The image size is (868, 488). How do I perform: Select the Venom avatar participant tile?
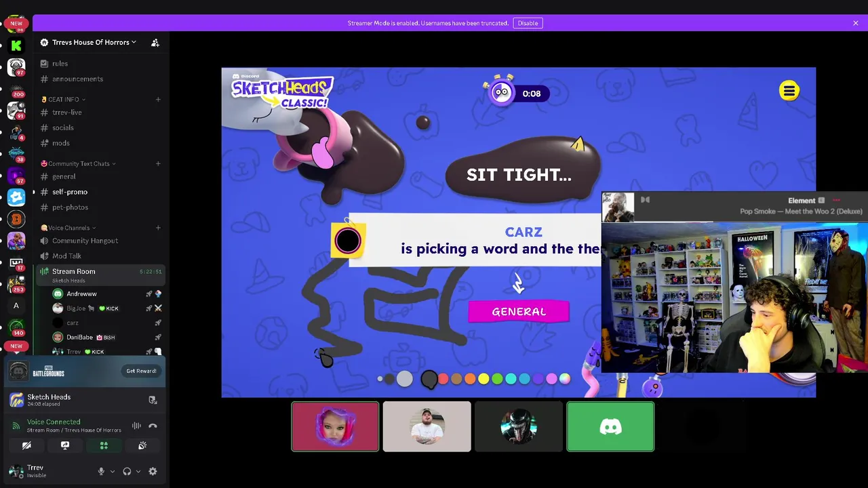tap(519, 426)
